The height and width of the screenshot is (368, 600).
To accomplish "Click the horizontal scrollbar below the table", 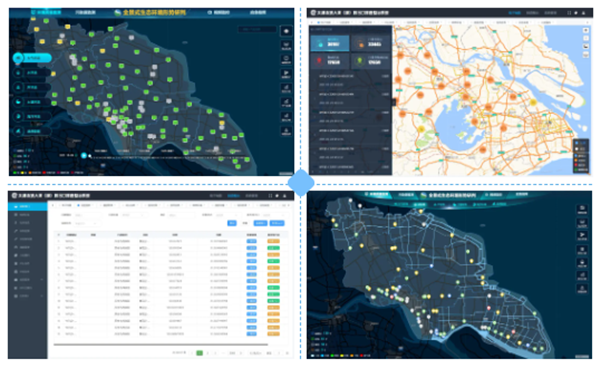I will [161, 345].
